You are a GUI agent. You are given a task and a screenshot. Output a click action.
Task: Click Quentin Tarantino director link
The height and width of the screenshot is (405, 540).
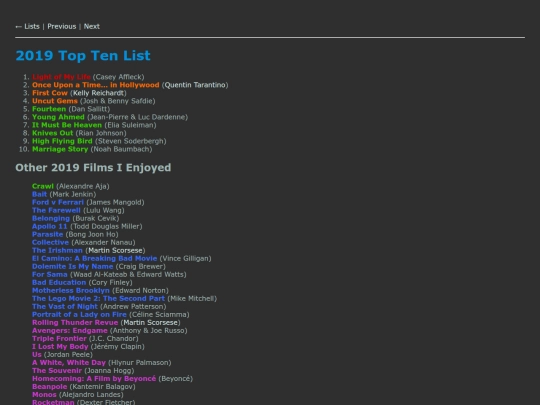pos(195,85)
